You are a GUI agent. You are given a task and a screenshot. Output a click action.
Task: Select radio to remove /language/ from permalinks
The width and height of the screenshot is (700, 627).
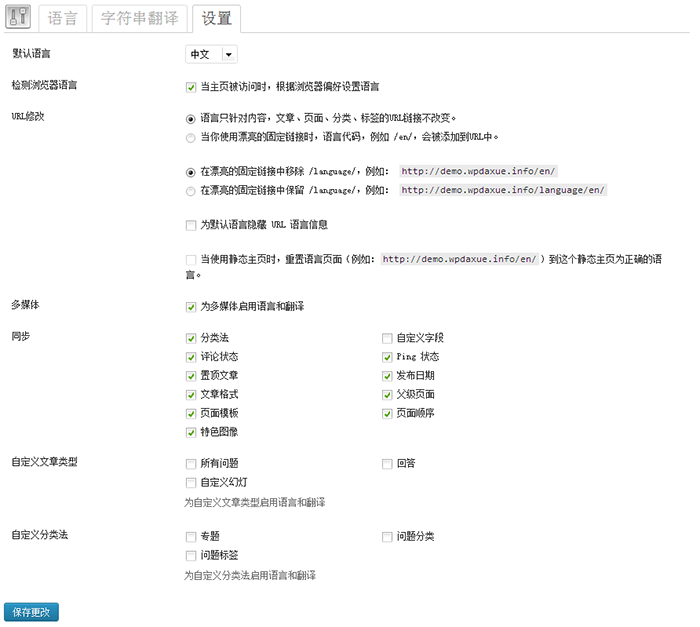[191, 171]
